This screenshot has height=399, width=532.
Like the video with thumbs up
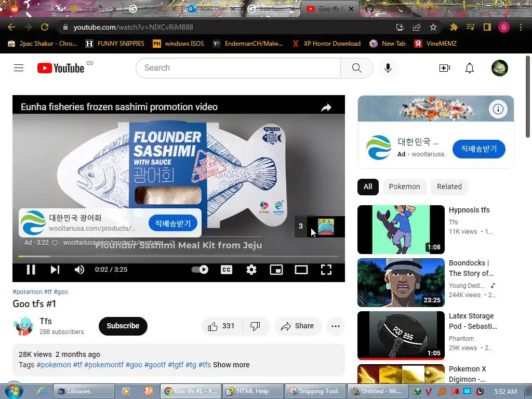(221, 326)
